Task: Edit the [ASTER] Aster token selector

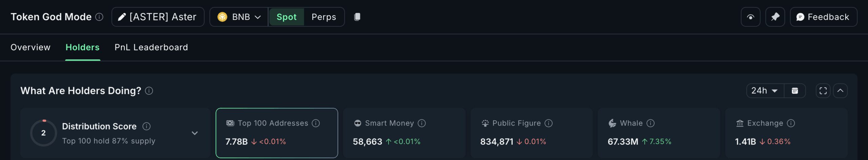Action: point(158,17)
